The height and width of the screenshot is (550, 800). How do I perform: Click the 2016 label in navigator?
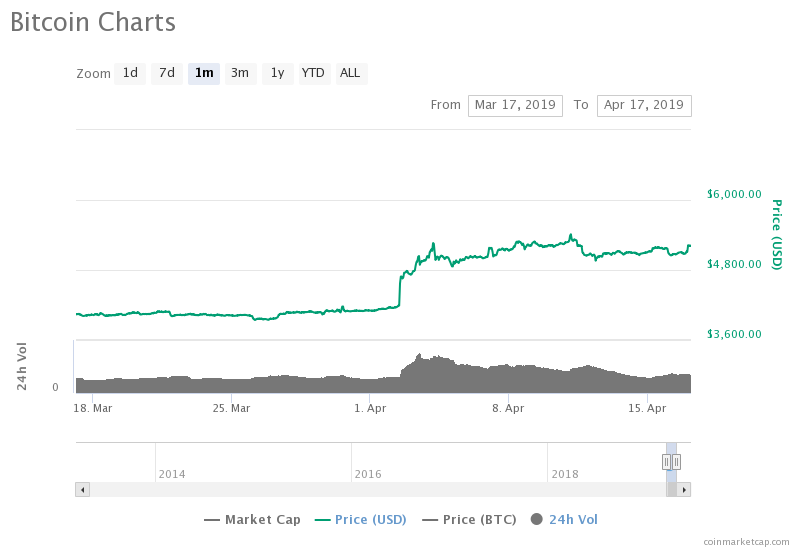pyautogui.click(x=368, y=474)
